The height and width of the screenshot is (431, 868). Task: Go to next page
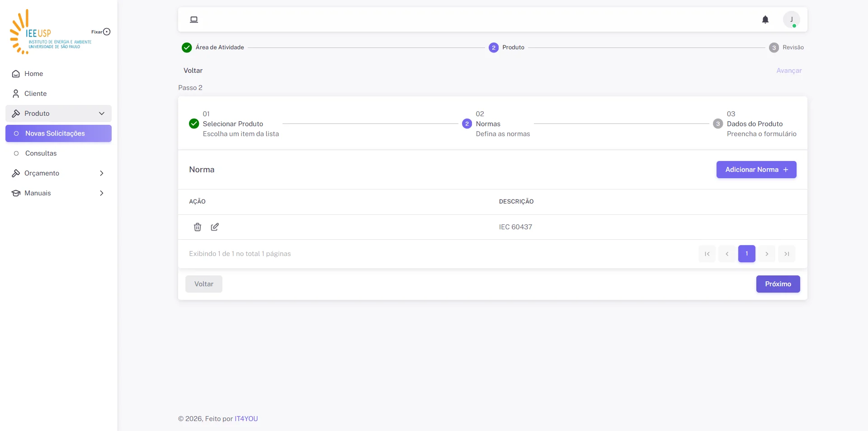[767, 254]
